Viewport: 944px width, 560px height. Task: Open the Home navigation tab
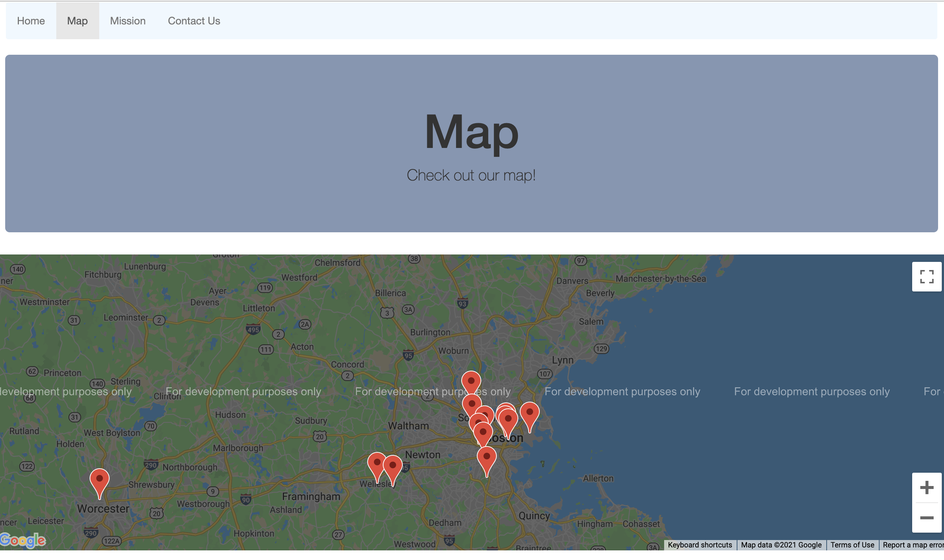click(x=31, y=21)
